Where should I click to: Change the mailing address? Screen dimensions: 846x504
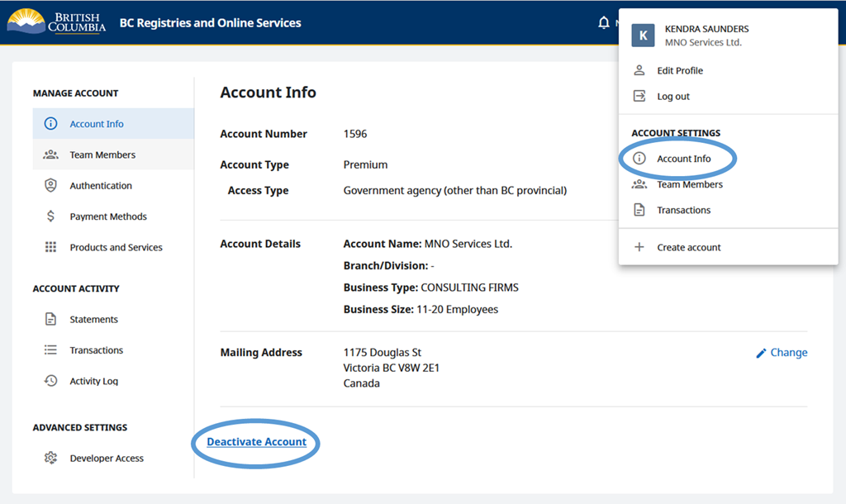click(782, 352)
